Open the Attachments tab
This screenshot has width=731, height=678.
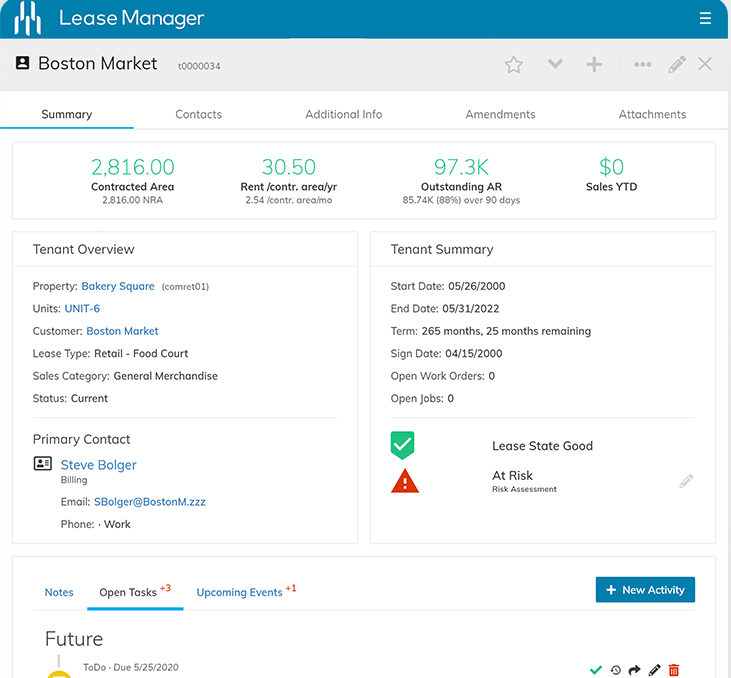pyautogui.click(x=652, y=114)
